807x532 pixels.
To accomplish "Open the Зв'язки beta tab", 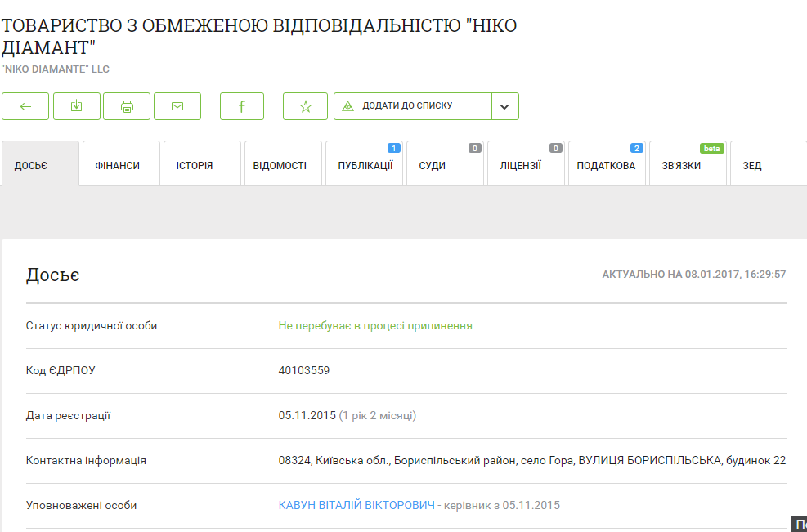I will pyautogui.click(x=681, y=165).
